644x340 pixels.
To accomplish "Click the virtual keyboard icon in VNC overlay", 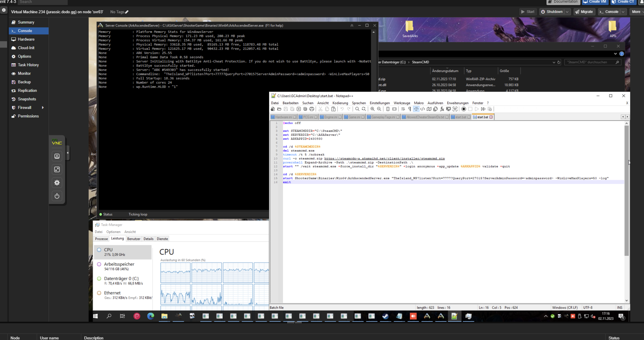I will coord(57,156).
